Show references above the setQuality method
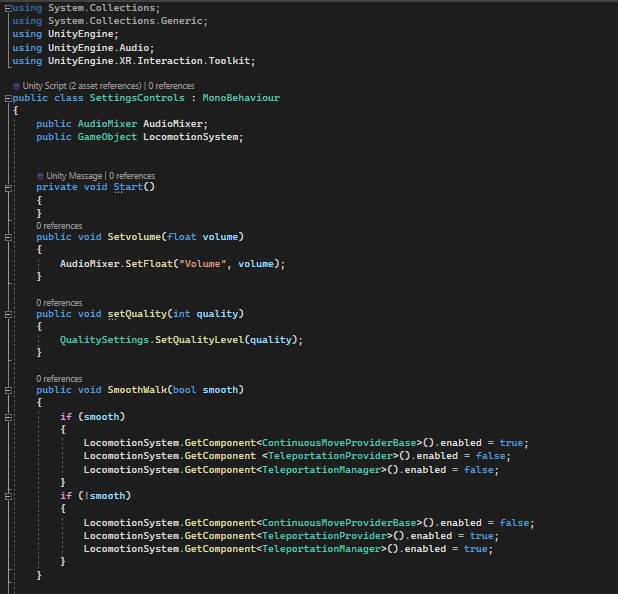618x594 pixels. 59,302
